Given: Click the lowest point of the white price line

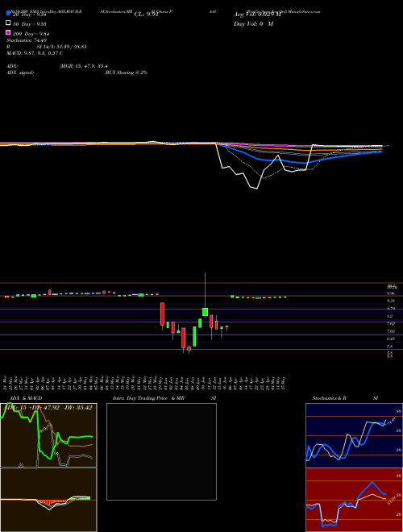Looking at the screenshot, I should 257,189.
